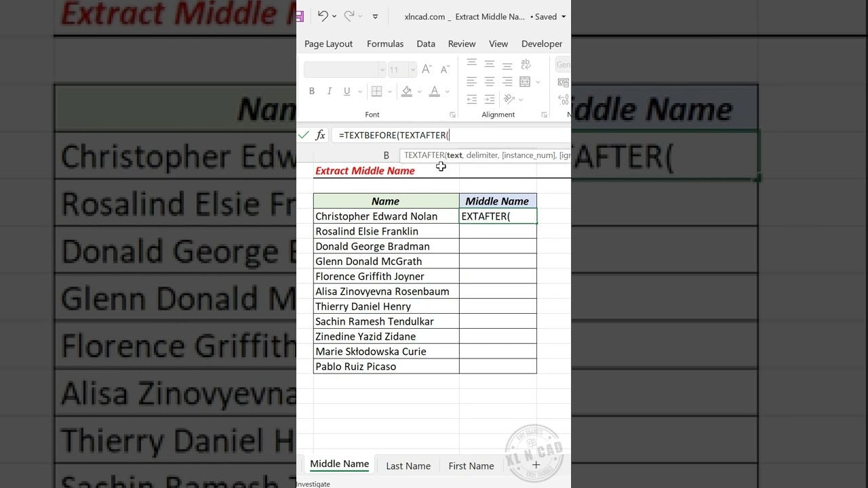868x488 pixels.
Task: Click TEXTAFTER function name in tooltip
Action: 423,155
